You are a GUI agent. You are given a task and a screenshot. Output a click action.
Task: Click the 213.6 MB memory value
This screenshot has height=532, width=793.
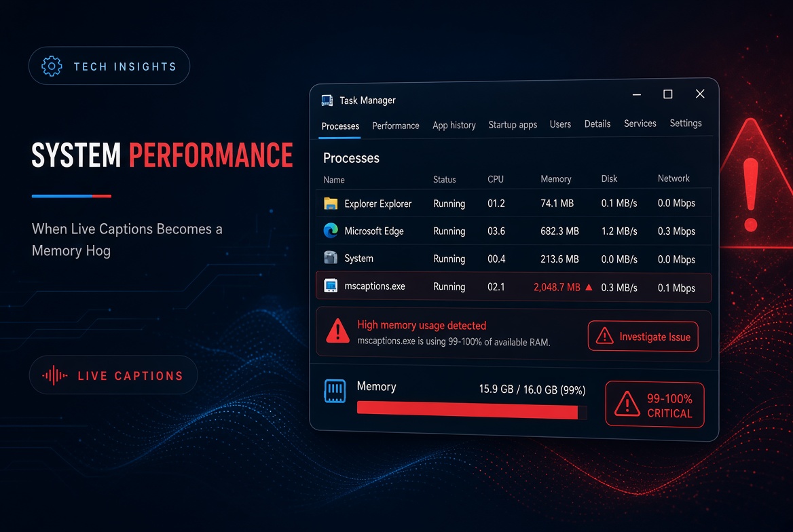(x=559, y=259)
